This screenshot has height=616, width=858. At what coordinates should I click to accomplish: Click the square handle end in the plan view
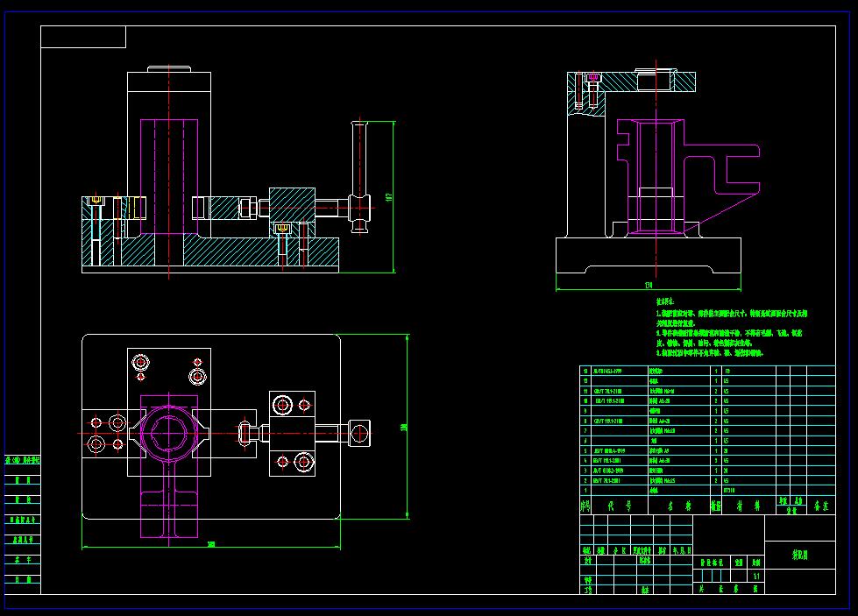point(359,433)
